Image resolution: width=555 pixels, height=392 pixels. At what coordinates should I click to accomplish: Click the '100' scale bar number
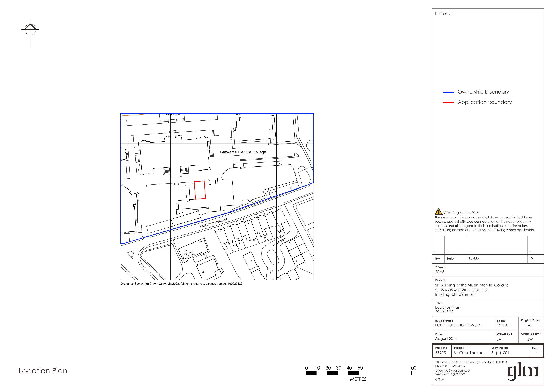pos(413,368)
